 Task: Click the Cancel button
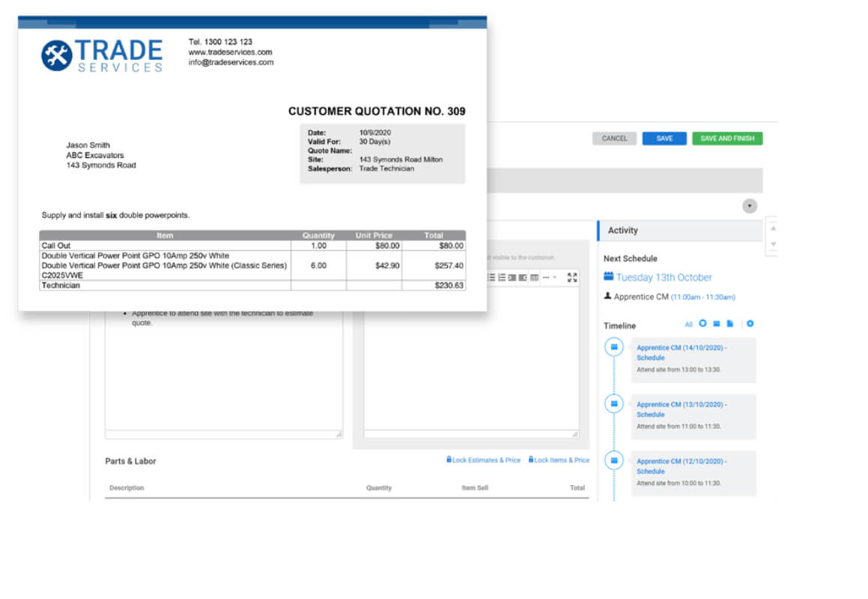click(x=614, y=139)
